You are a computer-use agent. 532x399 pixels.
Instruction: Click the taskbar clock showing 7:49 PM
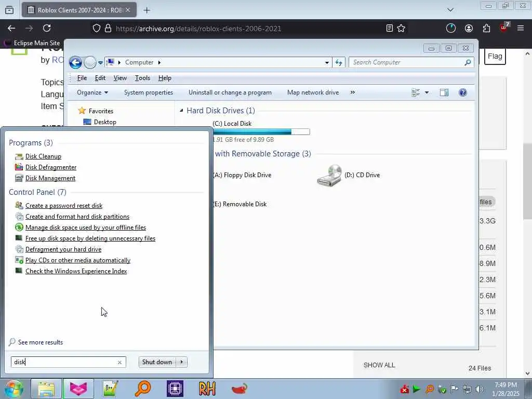click(506, 389)
